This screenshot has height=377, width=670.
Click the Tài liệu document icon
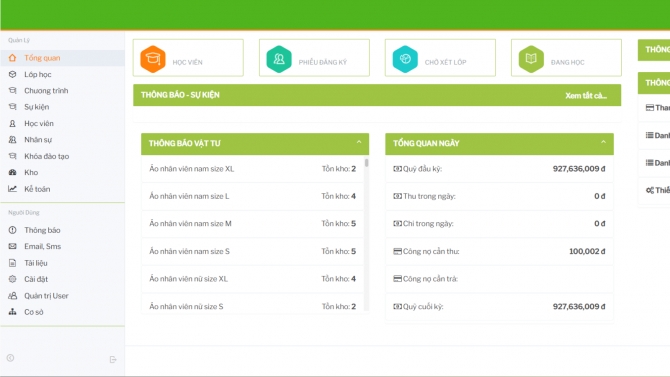coord(12,263)
